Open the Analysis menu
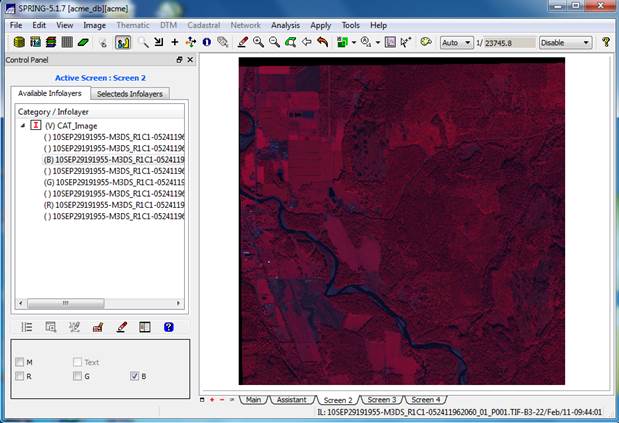The width and height of the screenshot is (619, 423). coord(285,25)
